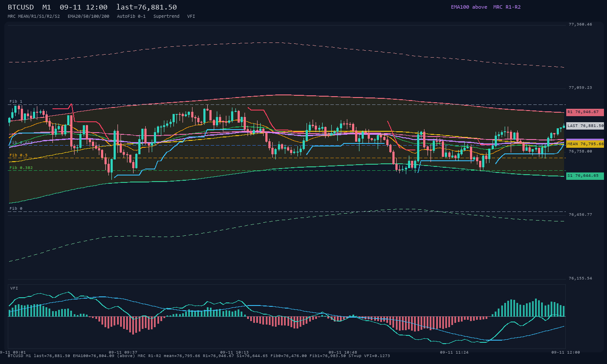Click the 77,360.46 price axis label
This screenshot has height=364, width=607.
(580, 24)
